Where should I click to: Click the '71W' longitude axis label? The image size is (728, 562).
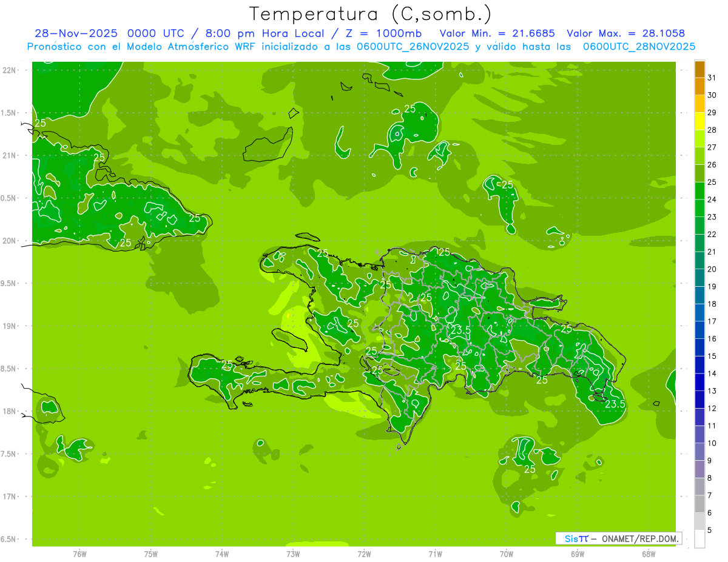tap(435, 554)
